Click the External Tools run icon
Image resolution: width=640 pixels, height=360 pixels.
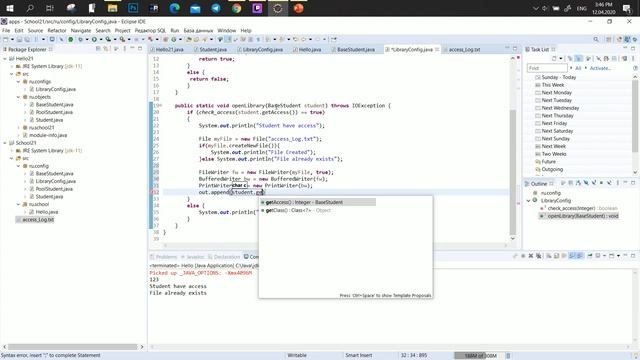tap(122, 40)
